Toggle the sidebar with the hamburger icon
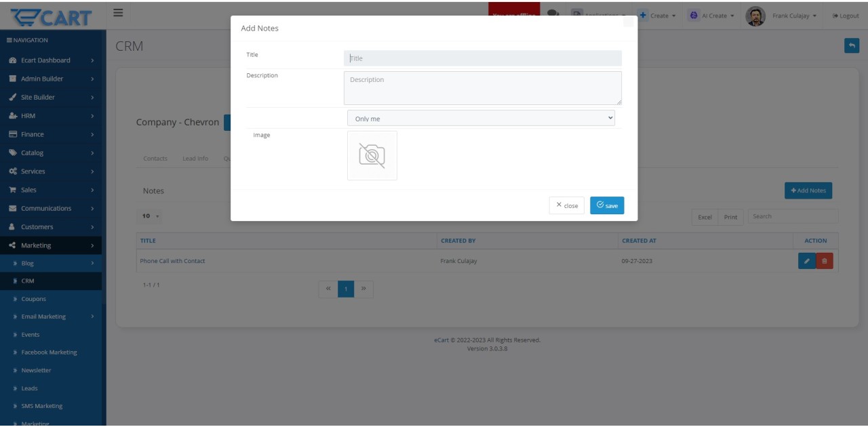Viewport: 868px width, 427px height. [118, 13]
